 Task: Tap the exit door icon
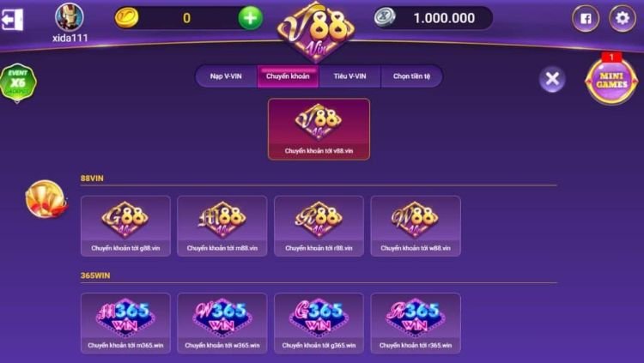(12, 20)
